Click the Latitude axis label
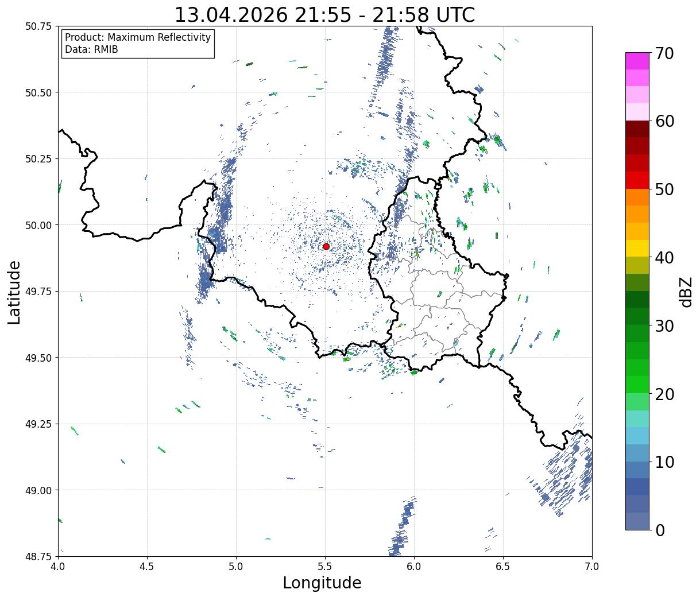 coord(14,292)
